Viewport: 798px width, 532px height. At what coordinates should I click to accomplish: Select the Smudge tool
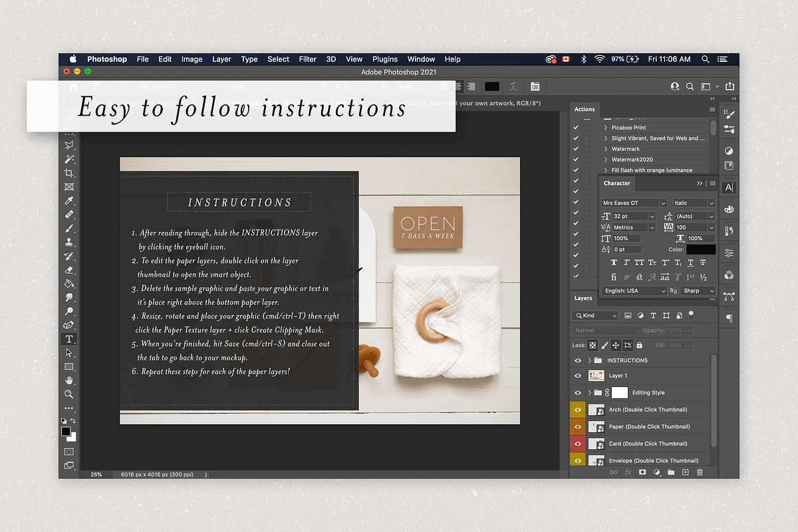(x=69, y=298)
